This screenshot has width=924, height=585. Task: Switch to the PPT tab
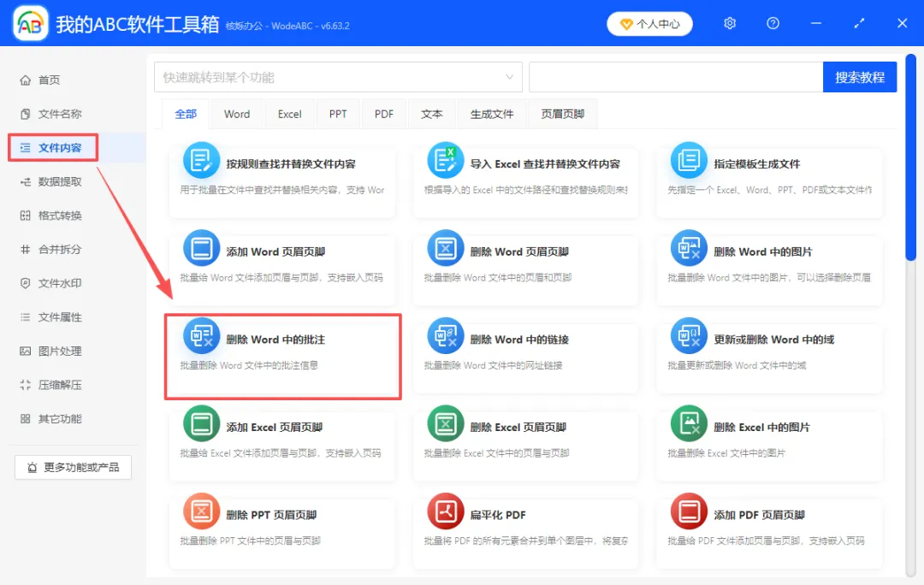pyautogui.click(x=338, y=114)
